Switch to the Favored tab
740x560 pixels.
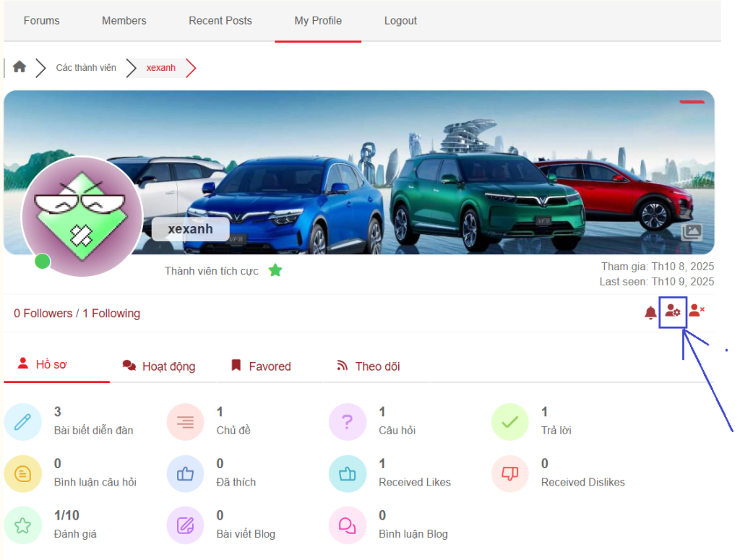coord(261,366)
